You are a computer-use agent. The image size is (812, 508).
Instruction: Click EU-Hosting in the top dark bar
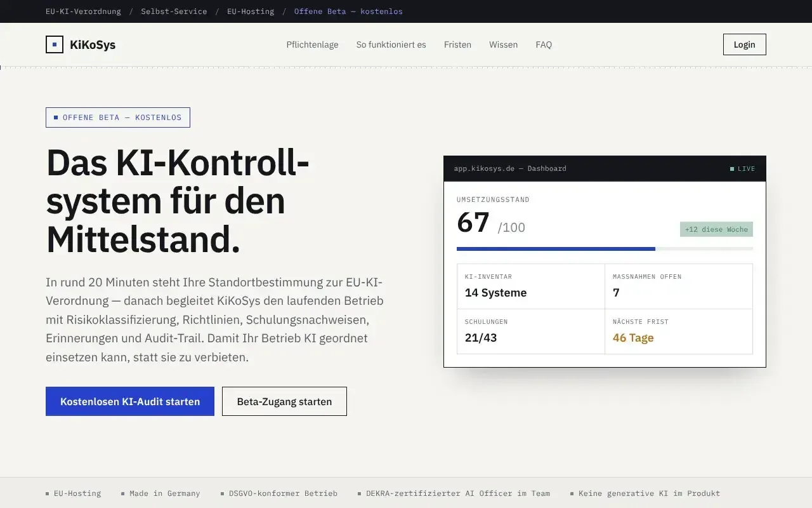click(251, 11)
